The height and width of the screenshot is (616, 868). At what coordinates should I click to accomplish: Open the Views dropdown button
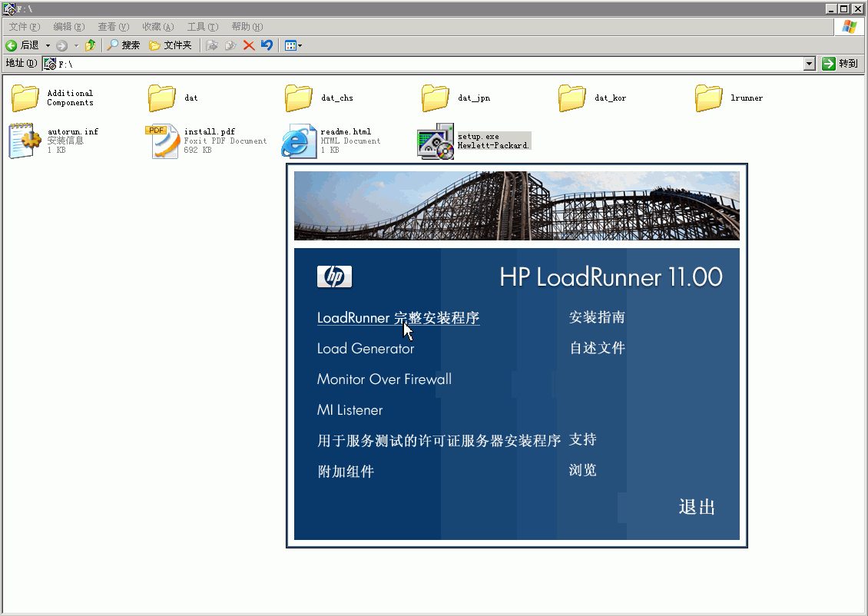[x=293, y=45]
